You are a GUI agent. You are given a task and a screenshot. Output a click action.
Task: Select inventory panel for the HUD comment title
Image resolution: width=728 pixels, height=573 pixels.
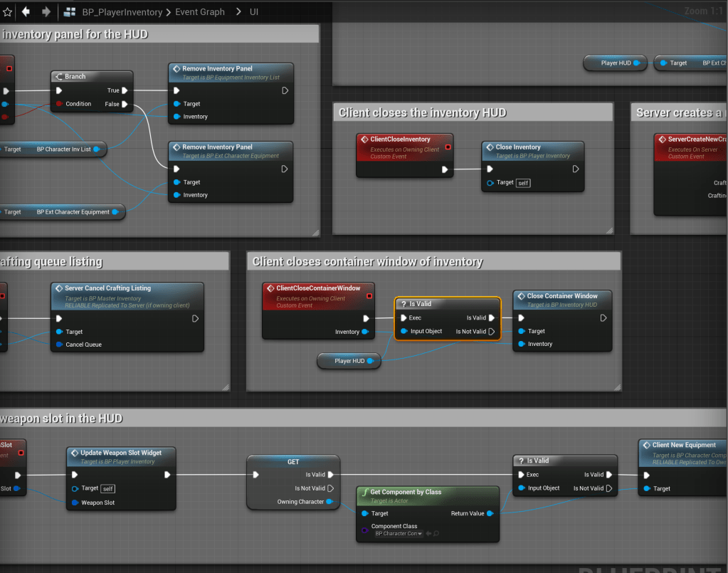[159, 34]
